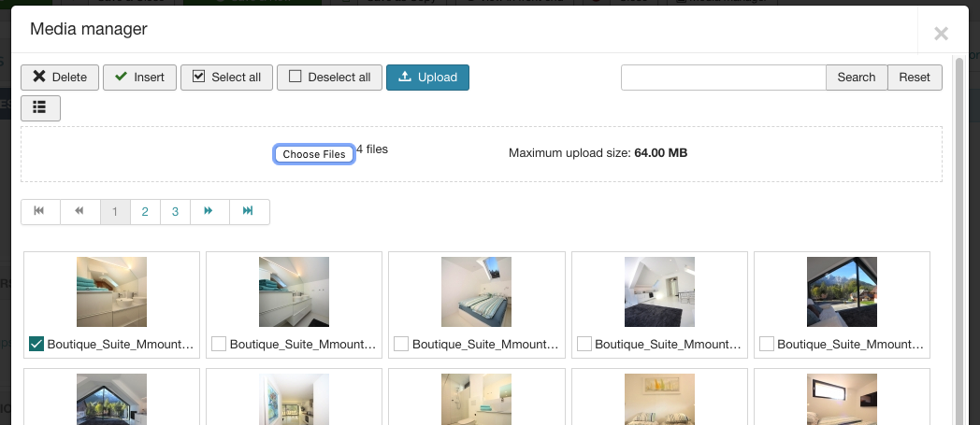Go to the previous page of media
980x425 pixels.
tap(79, 212)
